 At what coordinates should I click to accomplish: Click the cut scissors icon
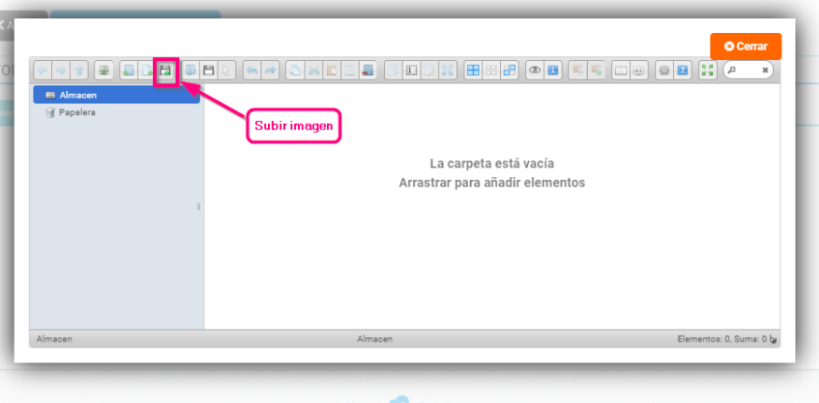pos(314,70)
